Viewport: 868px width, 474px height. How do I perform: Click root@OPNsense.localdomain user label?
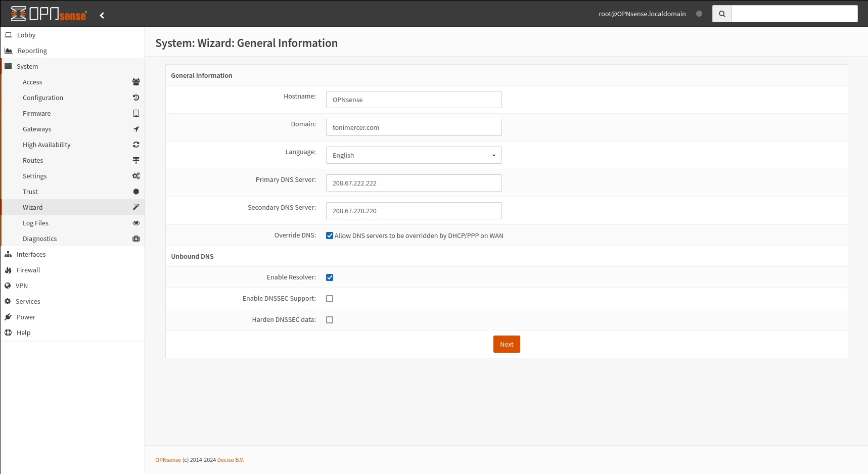tap(642, 14)
